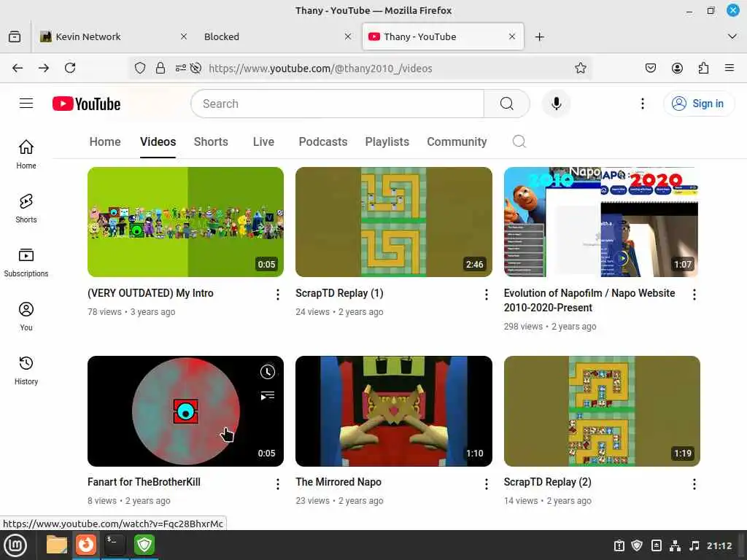Open Shorts in the YouTube sidebar

tap(26, 208)
